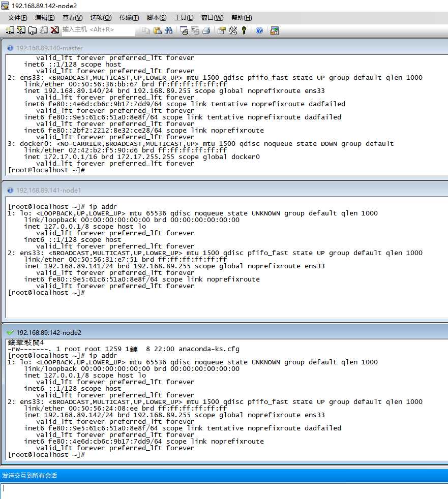Click 00:50:56:36:bb:67 MAC line in master
The height and width of the screenshot is (499, 448).
126,84
